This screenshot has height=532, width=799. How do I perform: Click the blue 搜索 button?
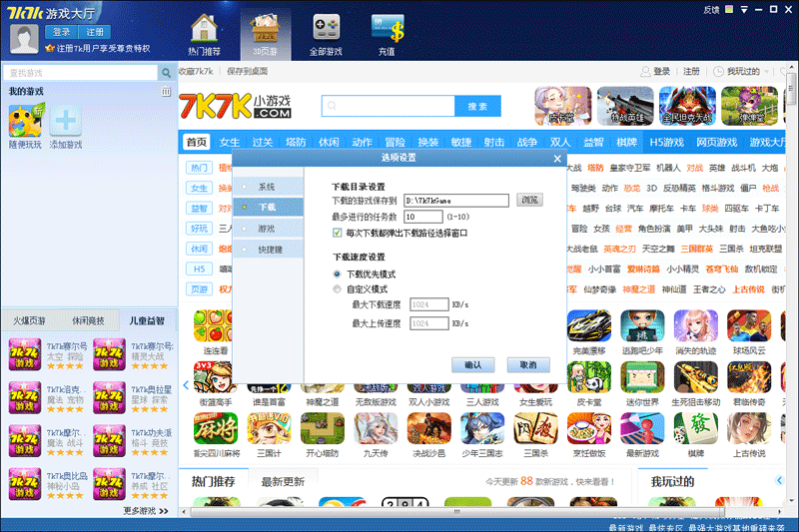(477, 106)
